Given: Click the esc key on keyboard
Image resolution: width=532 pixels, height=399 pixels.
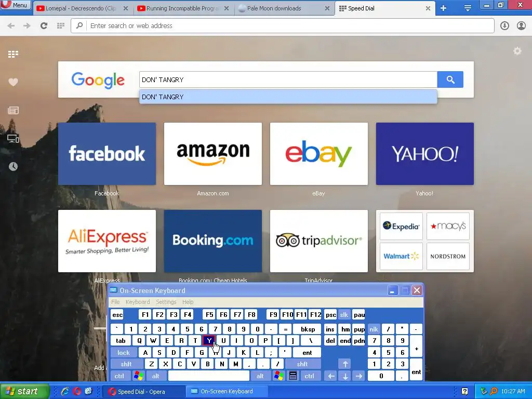Looking at the screenshot, I should pyautogui.click(x=117, y=315).
